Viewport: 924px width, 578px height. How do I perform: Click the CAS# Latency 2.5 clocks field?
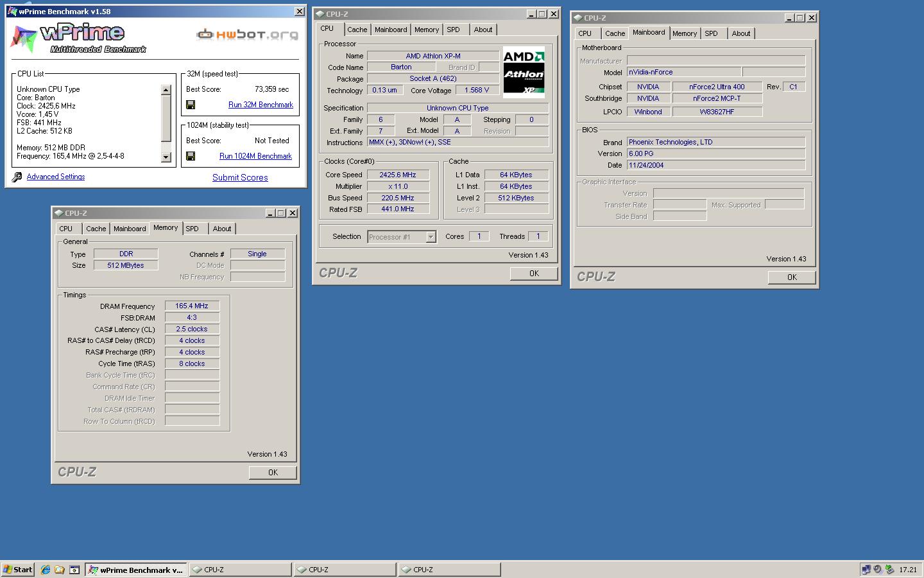click(x=192, y=329)
